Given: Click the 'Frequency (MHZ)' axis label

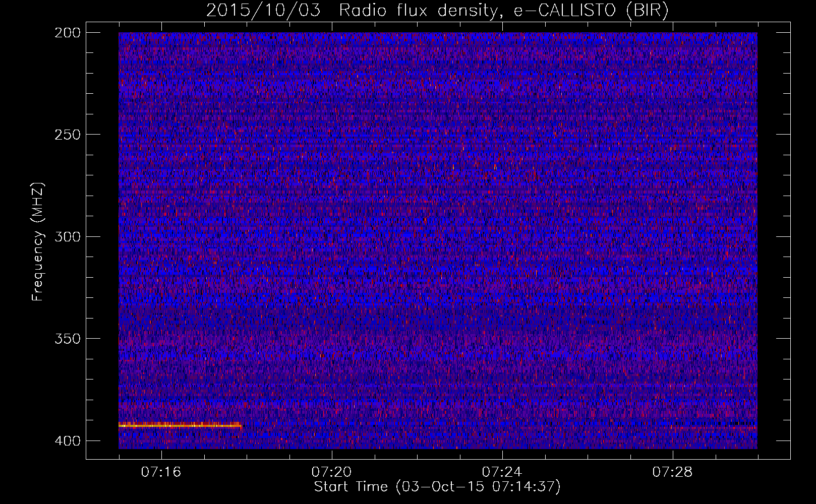Looking at the screenshot, I should (38, 242).
